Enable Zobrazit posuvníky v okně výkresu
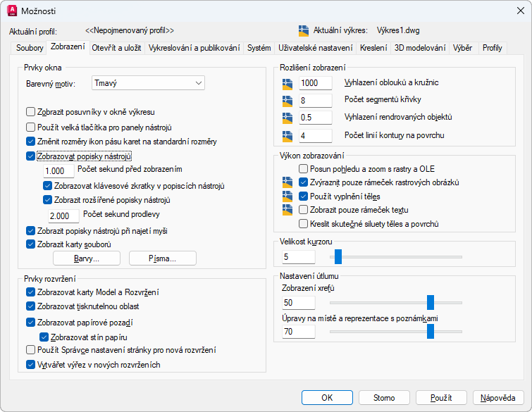 point(30,112)
